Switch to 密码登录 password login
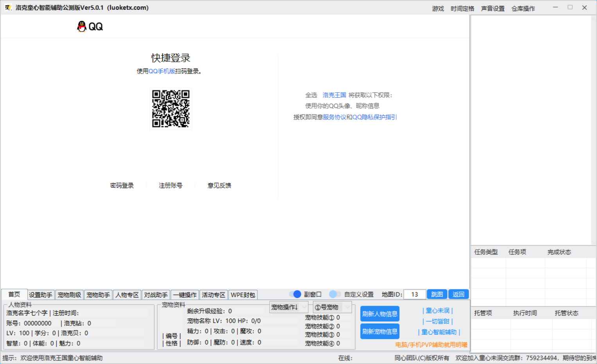 point(122,185)
